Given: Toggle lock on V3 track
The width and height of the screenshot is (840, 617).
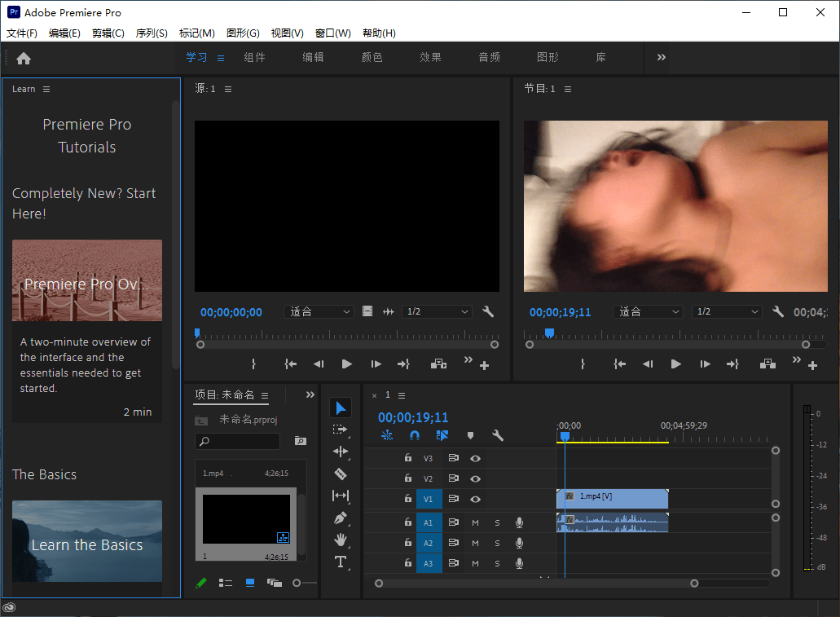Looking at the screenshot, I should point(407,458).
